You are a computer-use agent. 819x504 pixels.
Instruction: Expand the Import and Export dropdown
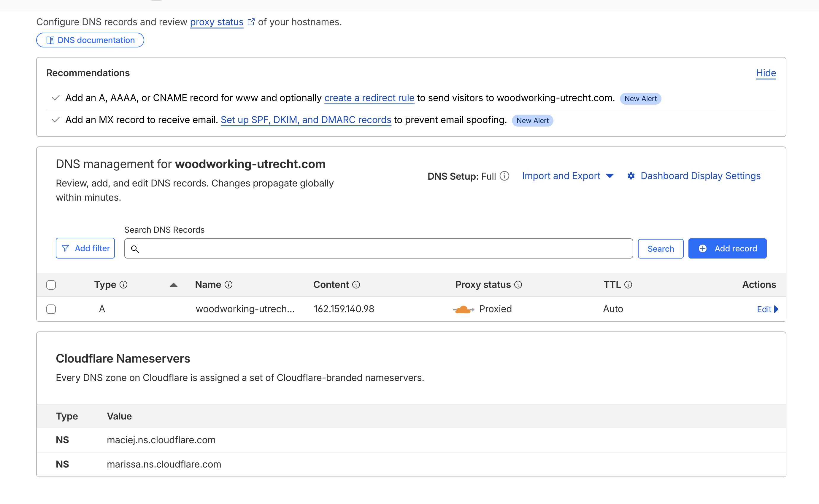568,176
